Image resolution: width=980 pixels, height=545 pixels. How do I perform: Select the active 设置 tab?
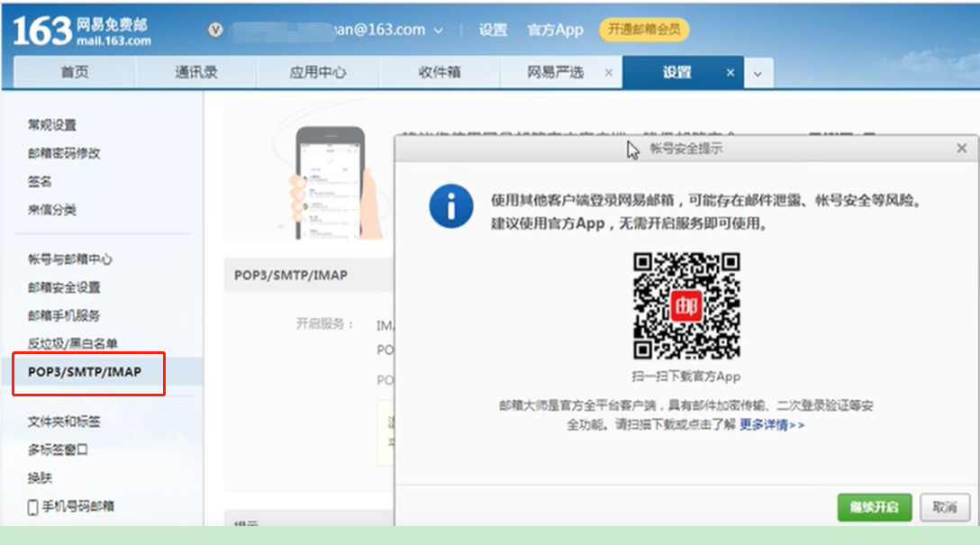pyautogui.click(x=676, y=72)
